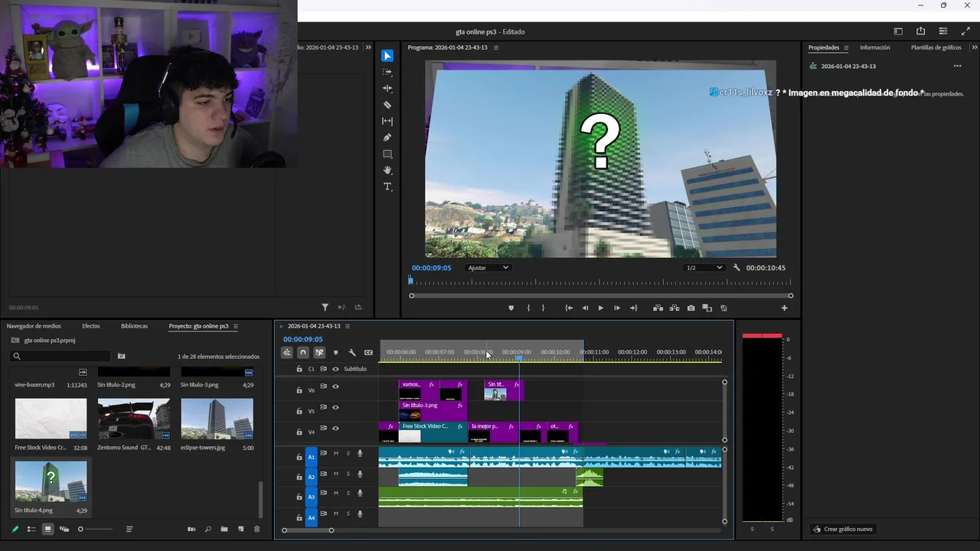Click the Lift button in Program monitor
The width and height of the screenshot is (980, 551).
point(658,308)
